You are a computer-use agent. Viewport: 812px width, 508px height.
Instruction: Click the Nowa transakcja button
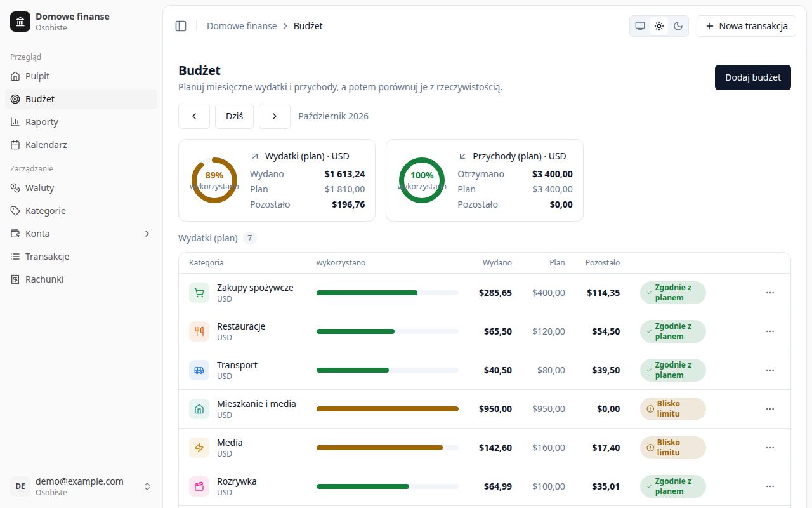tap(746, 26)
